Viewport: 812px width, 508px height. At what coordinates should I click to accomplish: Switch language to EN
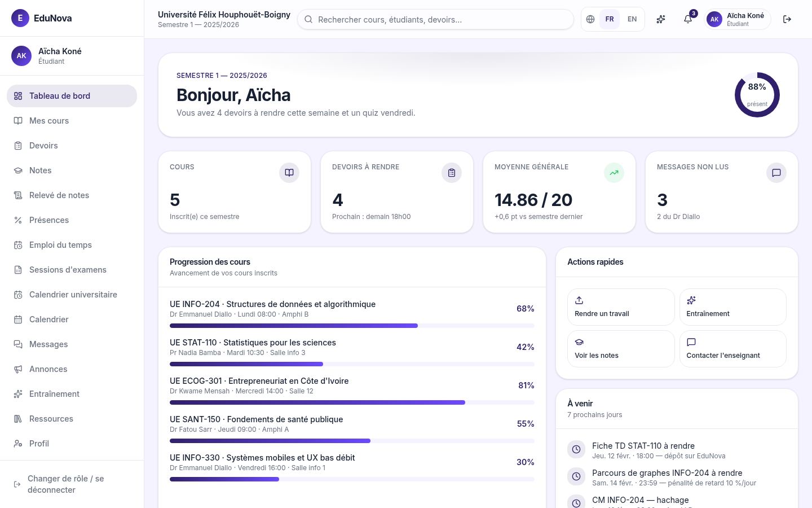[x=632, y=19]
